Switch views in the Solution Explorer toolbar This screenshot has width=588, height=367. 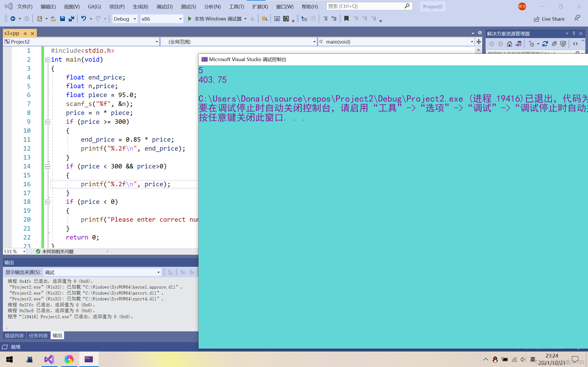point(519,44)
